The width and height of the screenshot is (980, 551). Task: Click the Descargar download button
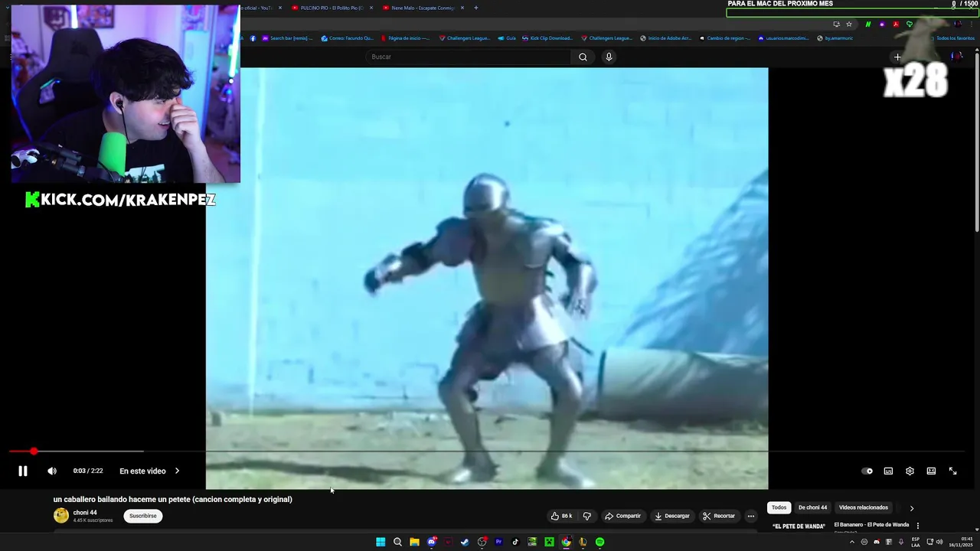point(671,516)
